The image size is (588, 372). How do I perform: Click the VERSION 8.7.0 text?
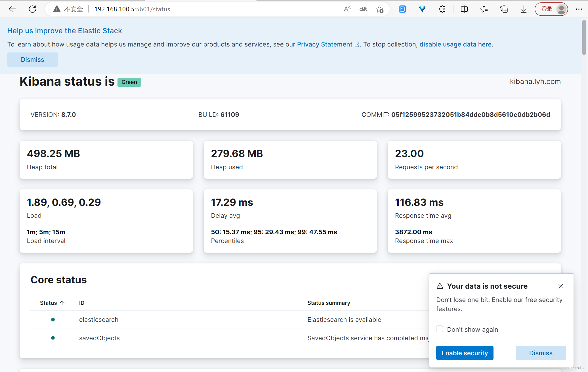(x=53, y=115)
